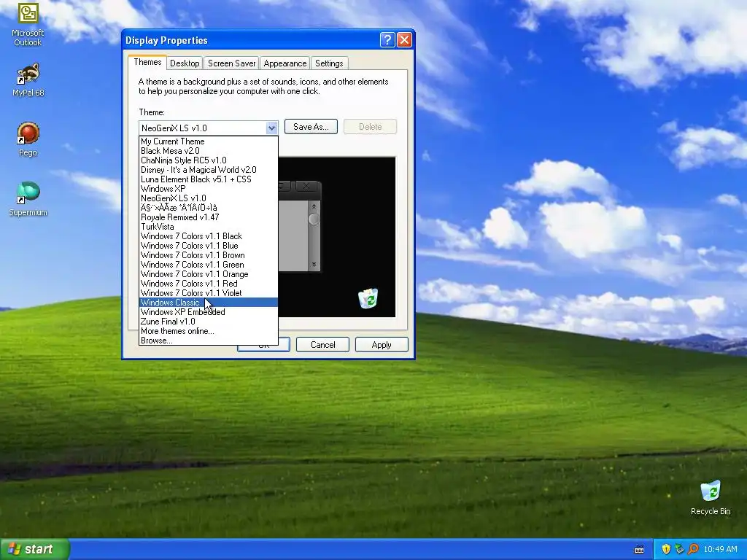The image size is (747, 560).
Task: Switch to the Themes tab
Action: click(x=147, y=63)
